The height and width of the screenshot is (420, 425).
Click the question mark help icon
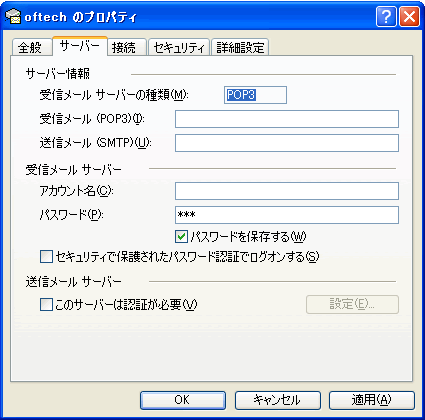(386, 16)
